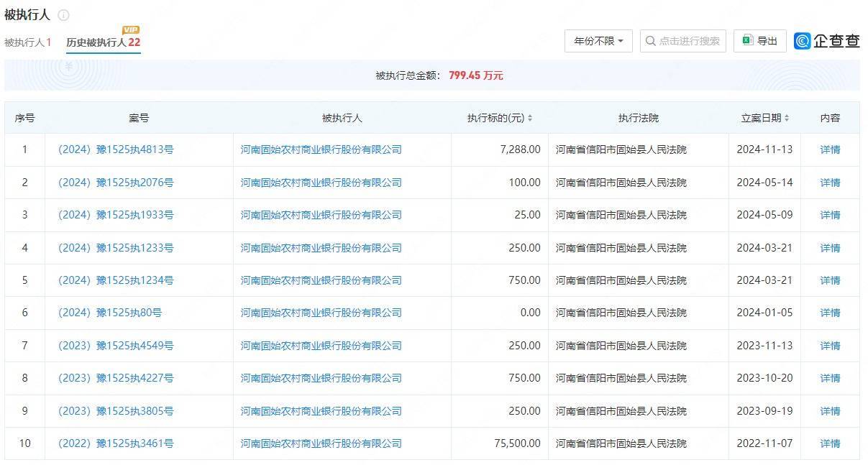Click the date 2023-11-13

[764, 346]
